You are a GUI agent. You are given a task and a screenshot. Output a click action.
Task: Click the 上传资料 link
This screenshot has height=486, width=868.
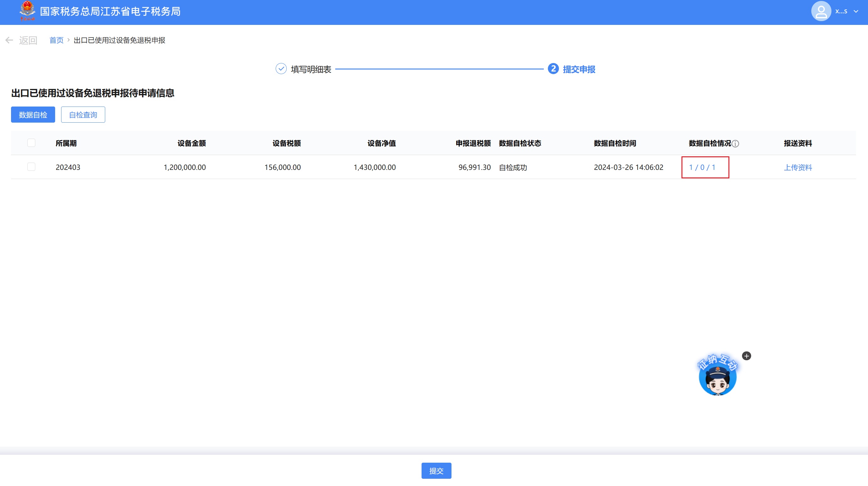tap(797, 167)
